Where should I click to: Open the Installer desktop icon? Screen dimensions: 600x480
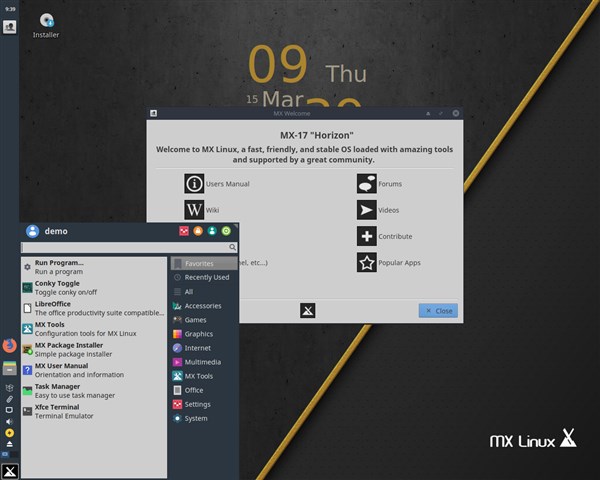click(x=46, y=21)
